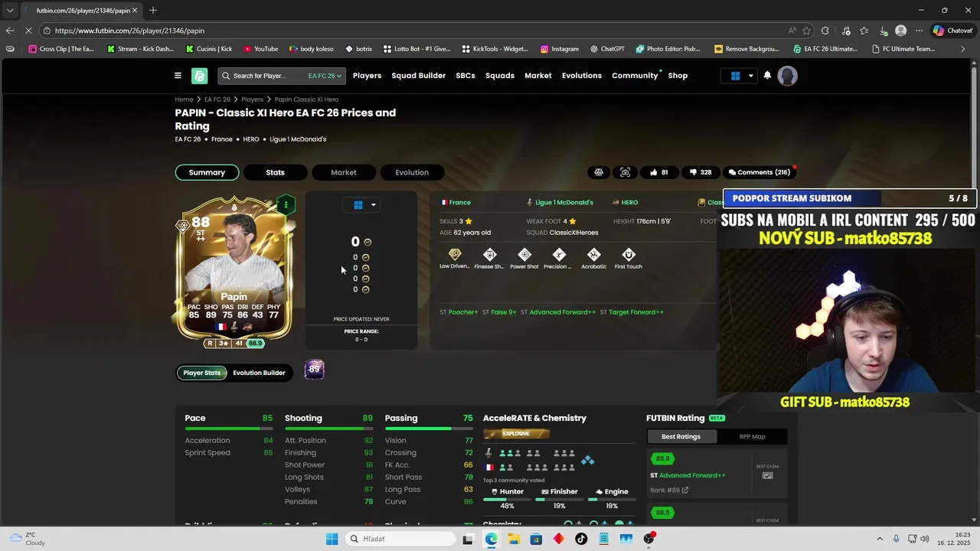Select the Player Stats toggle
Image resolution: width=980 pixels, height=551 pixels.
201,373
